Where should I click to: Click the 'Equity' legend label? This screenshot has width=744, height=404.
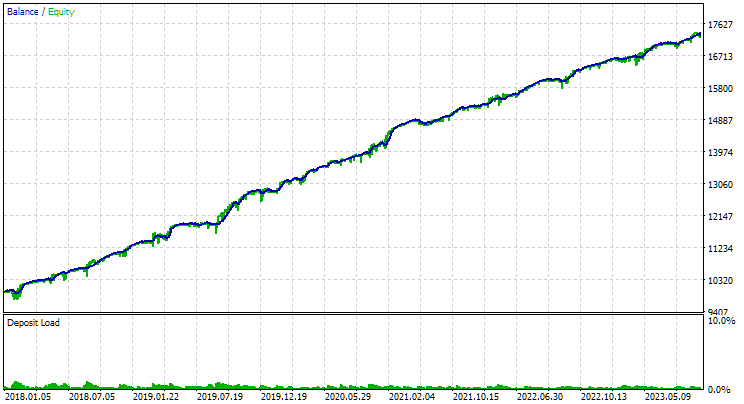tap(61, 12)
